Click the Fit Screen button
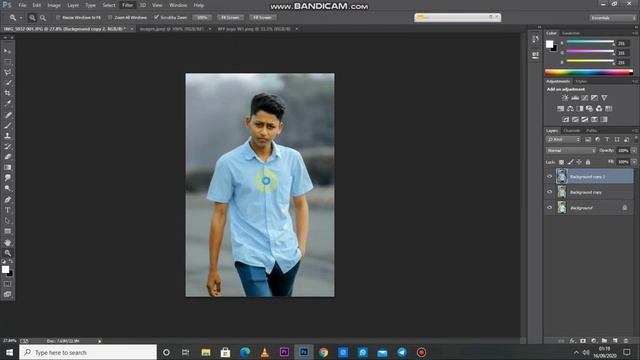Screen dimensions: 640x360 [230, 18]
